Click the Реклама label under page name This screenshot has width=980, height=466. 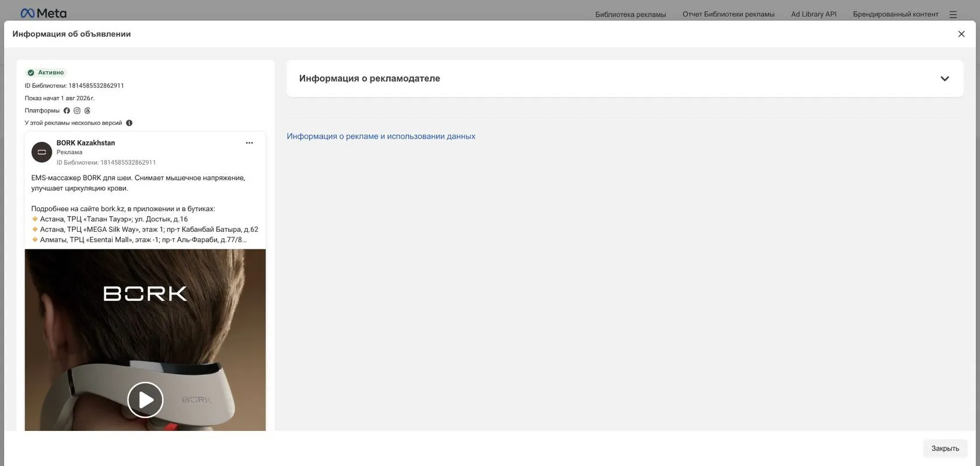(x=69, y=152)
